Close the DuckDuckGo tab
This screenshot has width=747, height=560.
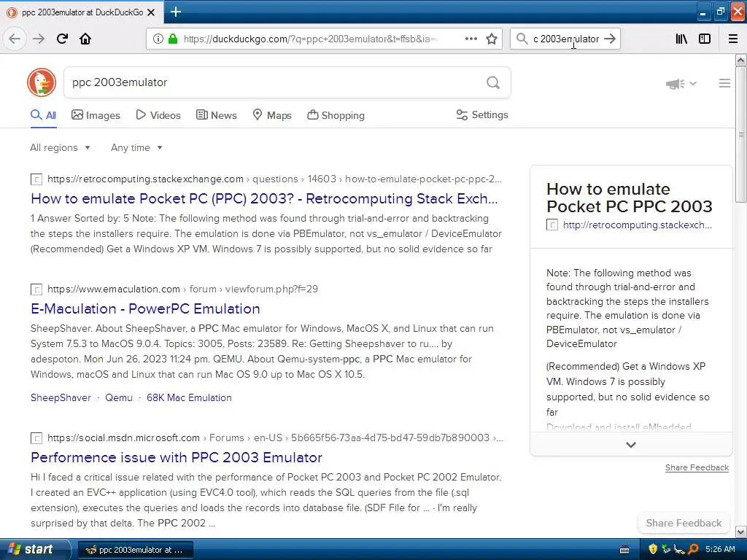[151, 12]
